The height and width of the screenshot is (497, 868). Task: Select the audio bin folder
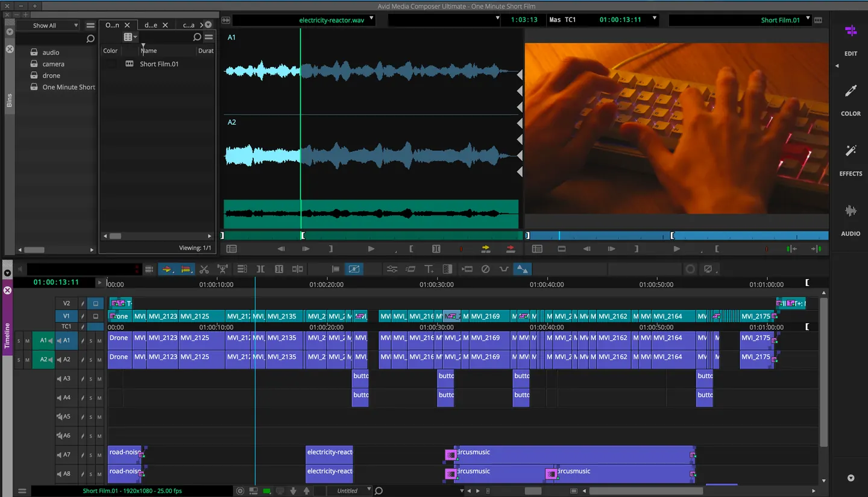51,52
